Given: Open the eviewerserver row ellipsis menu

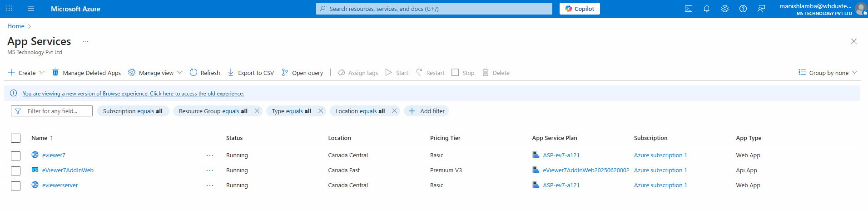Looking at the screenshot, I should pyautogui.click(x=210, y=185).
